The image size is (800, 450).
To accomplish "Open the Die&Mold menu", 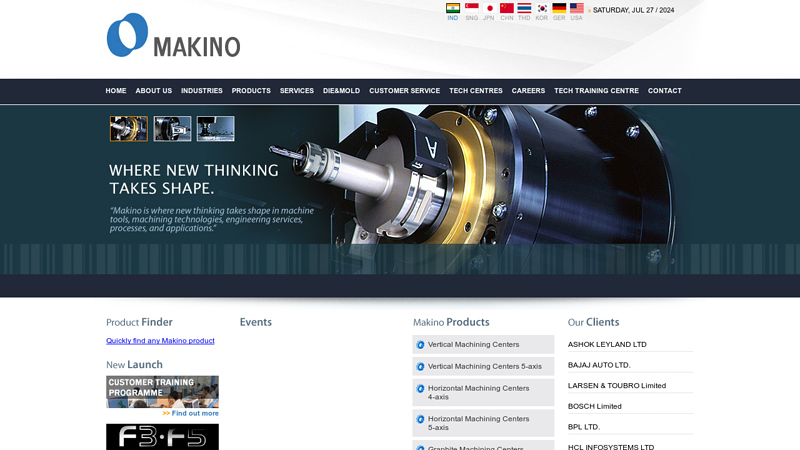I will pyautogui.click(x=341, y=91).
